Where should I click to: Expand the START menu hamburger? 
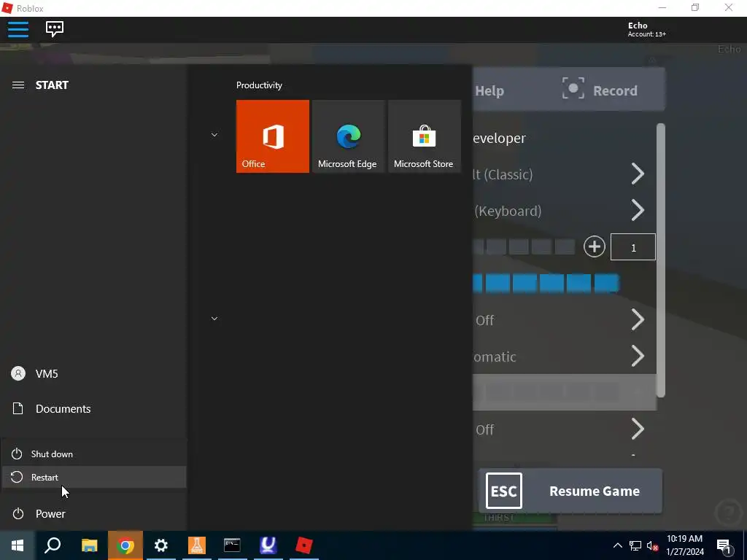coord(18,85)
